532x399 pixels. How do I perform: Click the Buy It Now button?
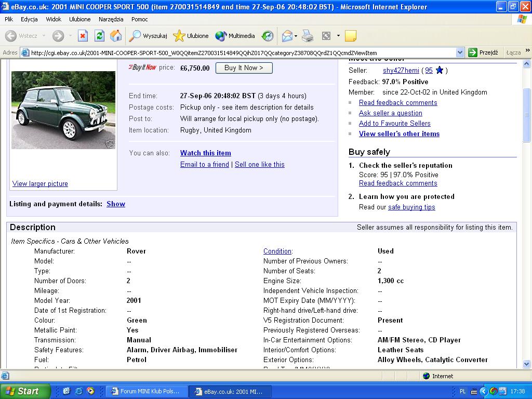pyautogui.click(x=244, y=68)
